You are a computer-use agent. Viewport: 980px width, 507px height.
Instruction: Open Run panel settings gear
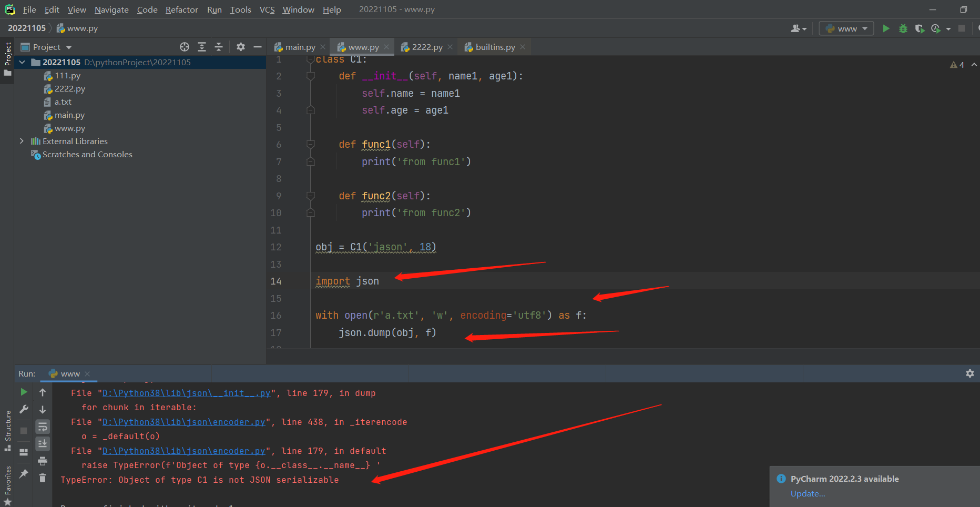pyautogui.click(x=970, y=373)
